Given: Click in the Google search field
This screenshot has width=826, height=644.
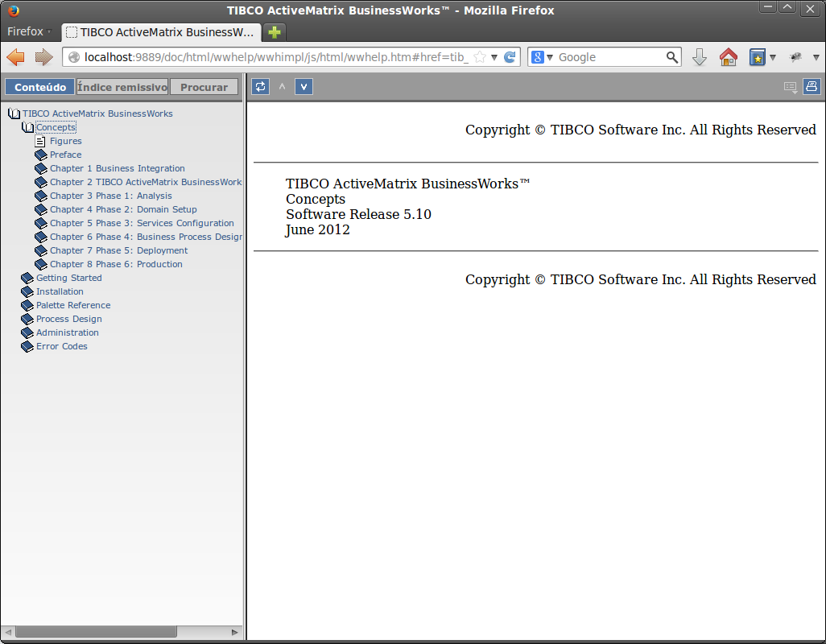Looking at the screenshot, I should pyautogui.click(x=609, y=57).
